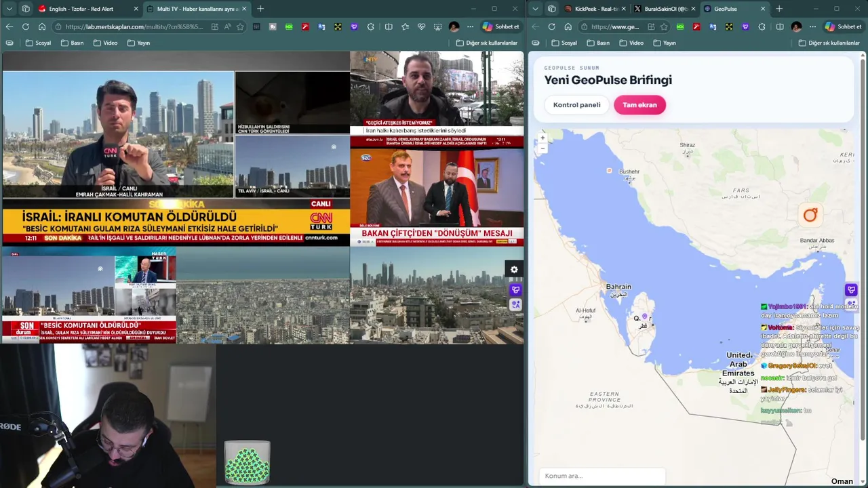The image size is (868, 488).
Task: Click Kontrol paneli button
Action: (576, 105)
